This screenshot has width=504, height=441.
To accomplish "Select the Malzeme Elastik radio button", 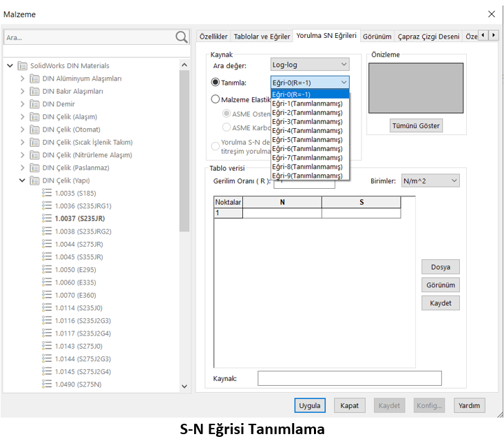I will coord(216,99).
